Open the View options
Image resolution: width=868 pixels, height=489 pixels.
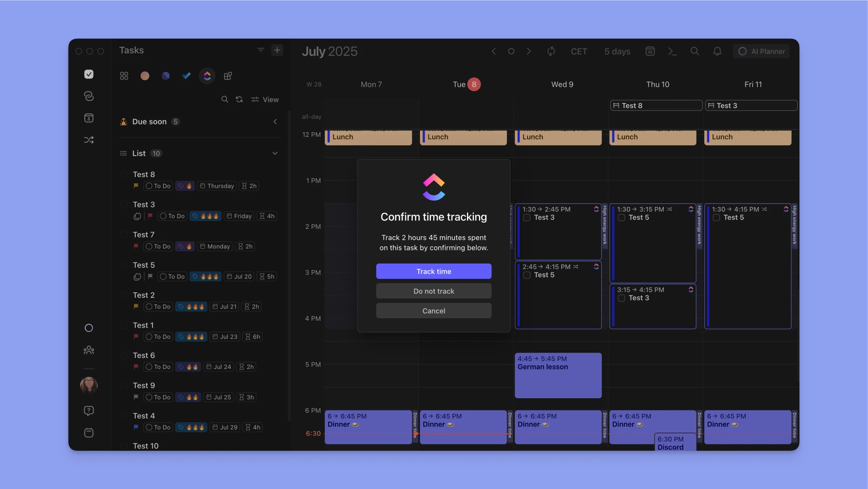pyautogui.click(x=265, y=100)
